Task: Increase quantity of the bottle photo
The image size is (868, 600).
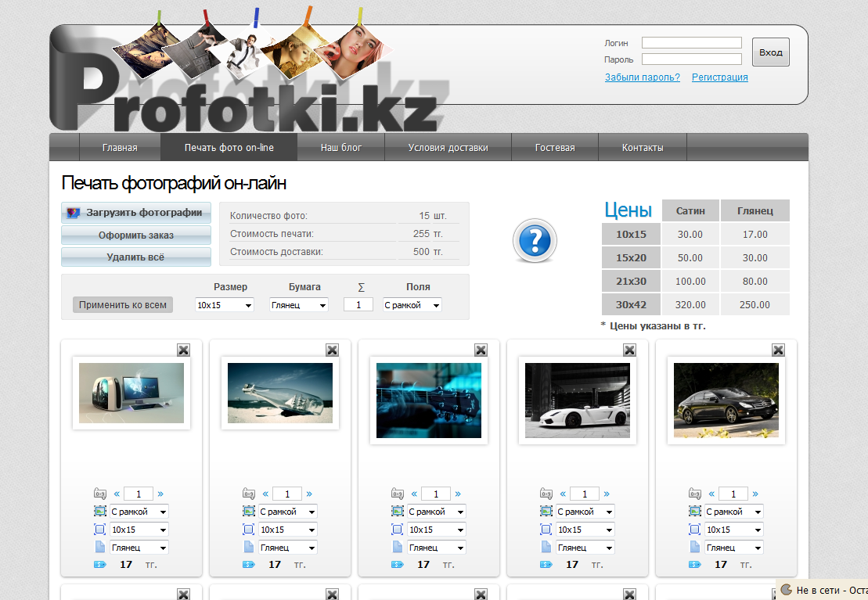Action: 309,494
